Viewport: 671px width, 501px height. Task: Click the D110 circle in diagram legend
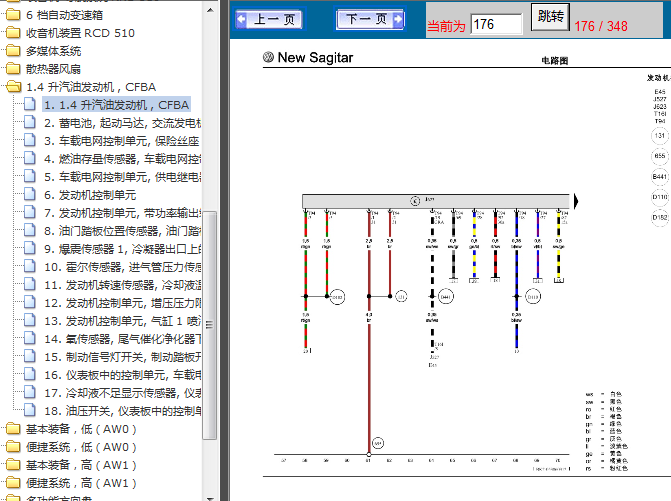(659, 197)
